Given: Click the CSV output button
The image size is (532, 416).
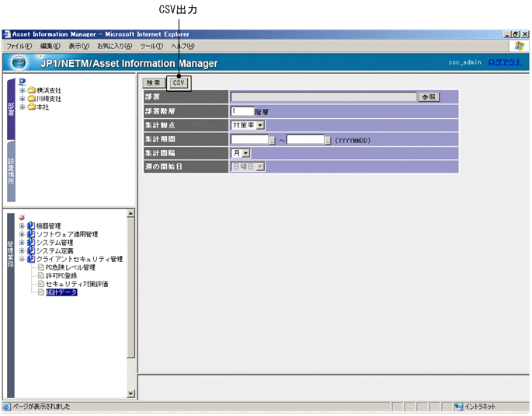Looking at the screenshot, I should tap(179, 83).
